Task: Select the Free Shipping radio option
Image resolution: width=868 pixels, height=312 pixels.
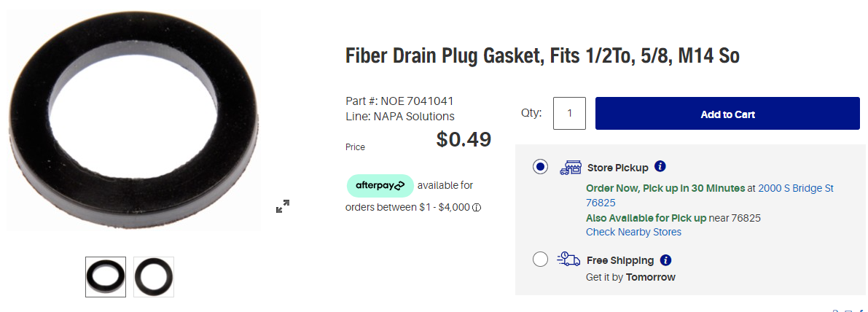Action: click(x=540, y=259)
